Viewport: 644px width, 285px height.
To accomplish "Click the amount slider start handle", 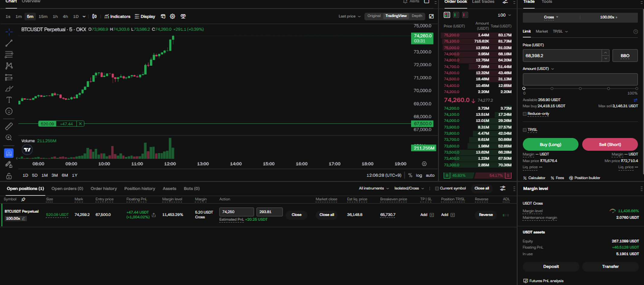I will (x=524, y=89).
